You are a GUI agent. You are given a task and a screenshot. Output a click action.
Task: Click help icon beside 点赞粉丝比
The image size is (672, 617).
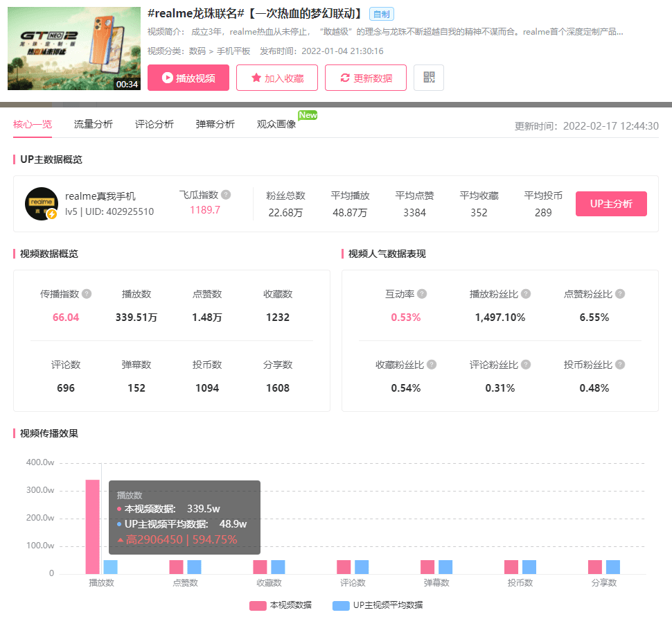[620, 294]
